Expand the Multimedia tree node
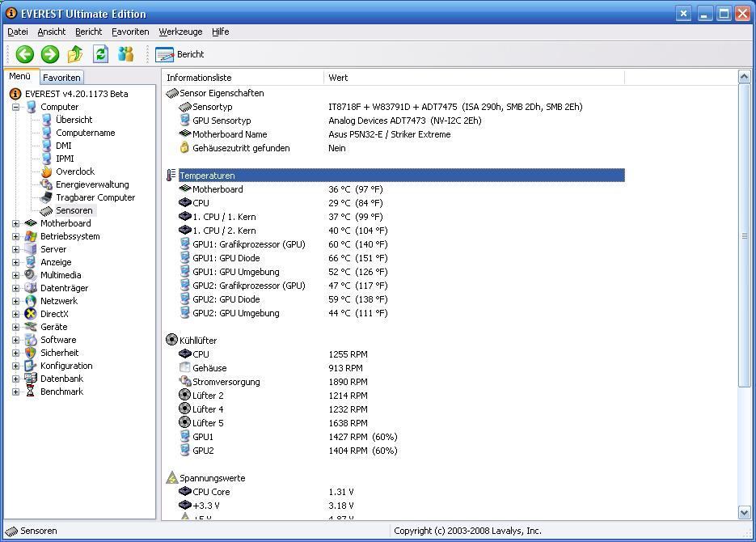756x542 pixels. click(16, 275)
